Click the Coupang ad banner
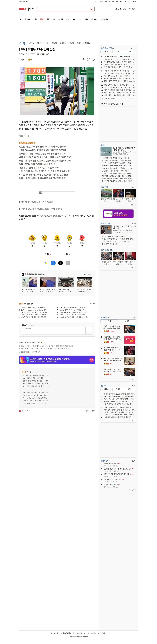The height and width of the screenshot is (644, 157). [x=118, y=214]
